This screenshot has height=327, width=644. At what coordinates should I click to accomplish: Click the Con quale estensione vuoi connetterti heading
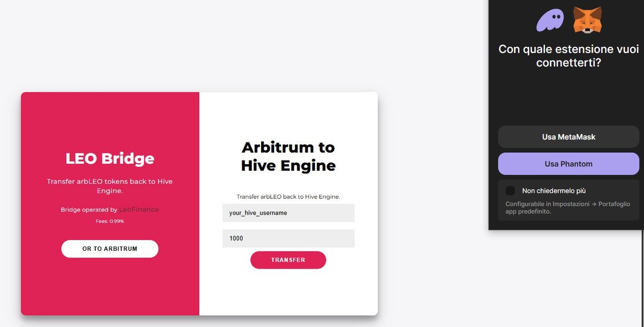coord(569,56)
